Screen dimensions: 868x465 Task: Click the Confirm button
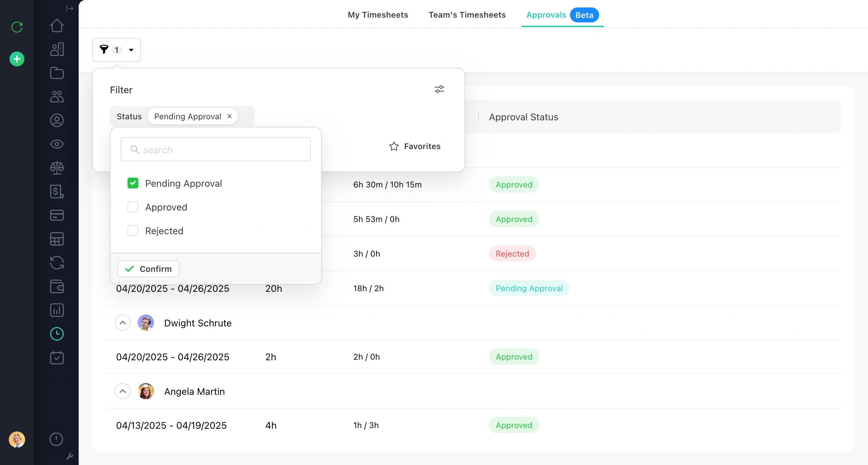pos(148,269)
